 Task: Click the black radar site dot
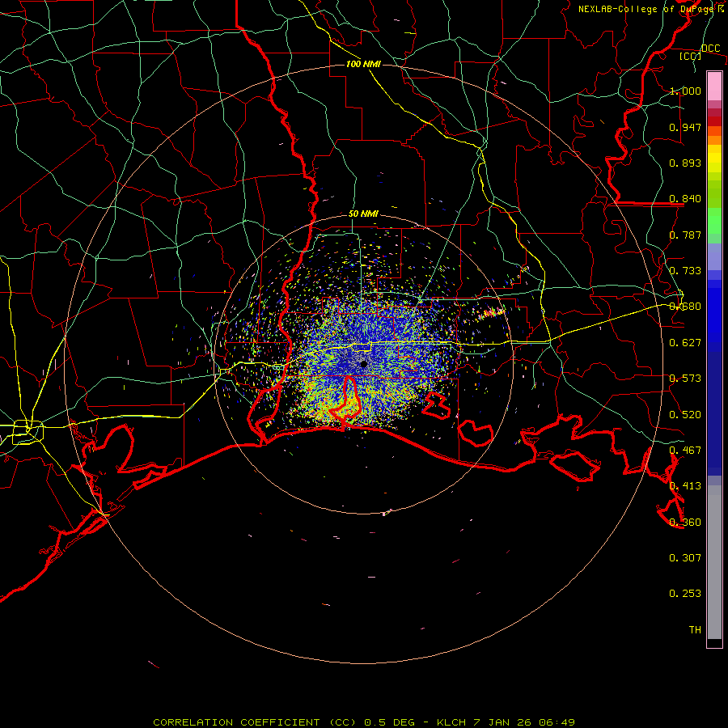tap(364, 364)
